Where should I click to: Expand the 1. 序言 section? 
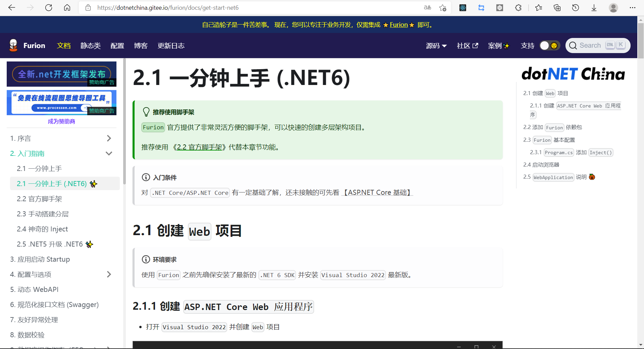coord(109,138)
